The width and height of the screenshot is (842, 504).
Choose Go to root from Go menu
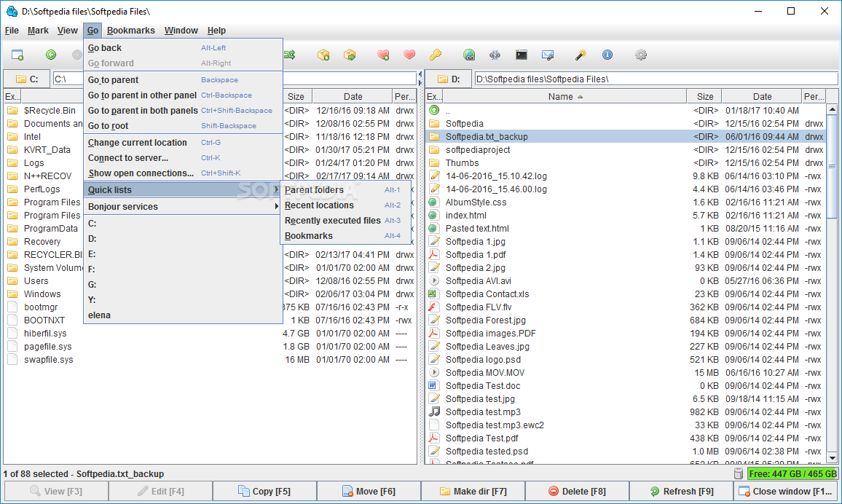pos(183,126)
